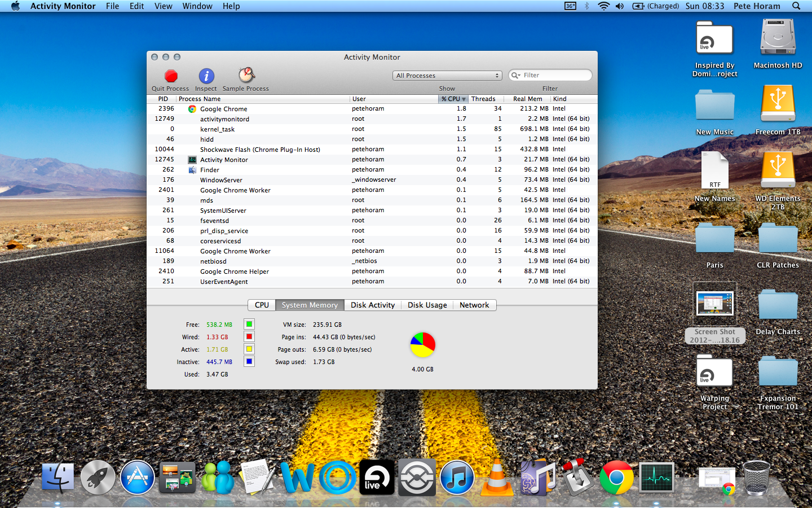Switch to the CPU tab
812x508 pixels.
(x=262, y=305)
